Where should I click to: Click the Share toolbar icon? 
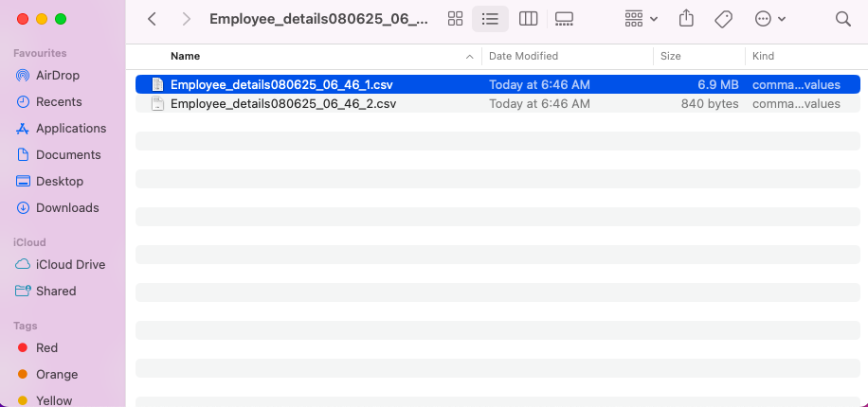pos(686,19)
